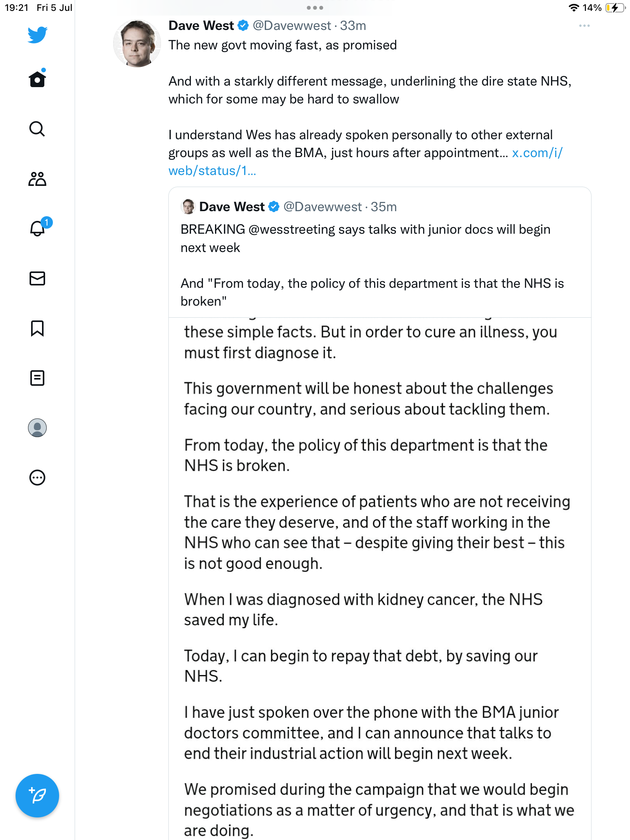Open Dave West's large profile photo
Viewport: 630px width, 840px height.
coord(137,44)
